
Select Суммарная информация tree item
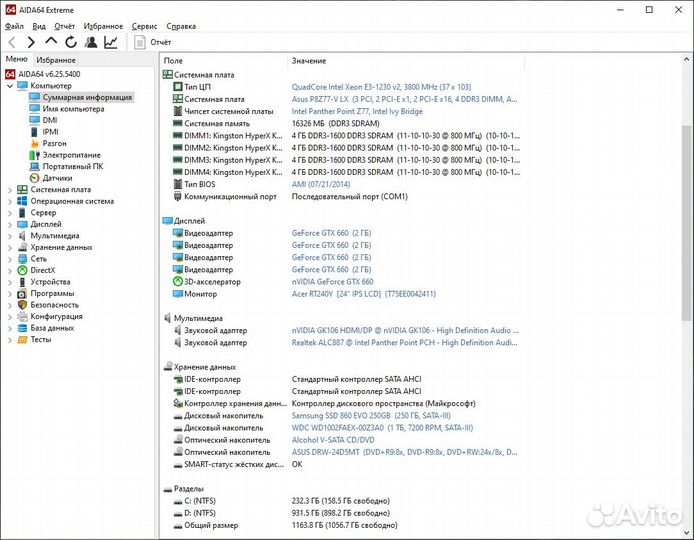click(x=81, y=97)
